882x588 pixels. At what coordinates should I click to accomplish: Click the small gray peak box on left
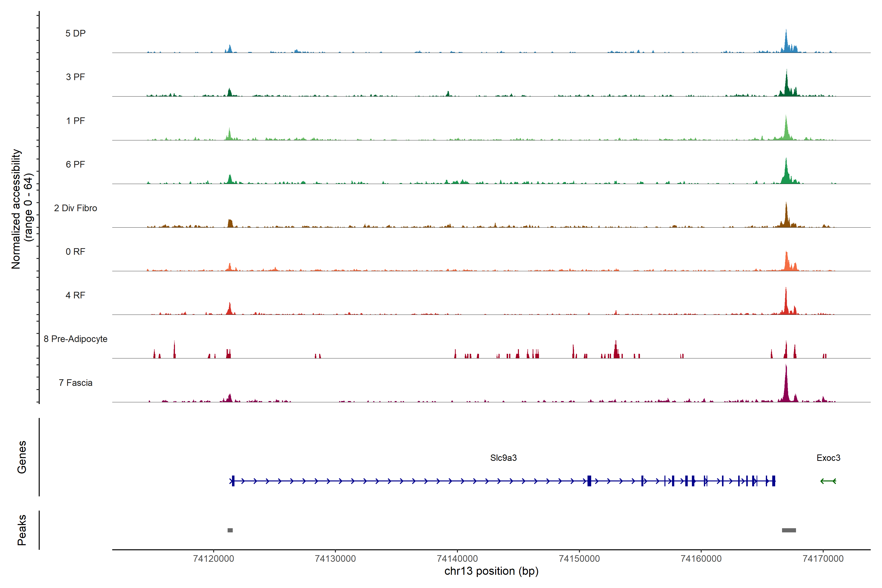(230, 530)
